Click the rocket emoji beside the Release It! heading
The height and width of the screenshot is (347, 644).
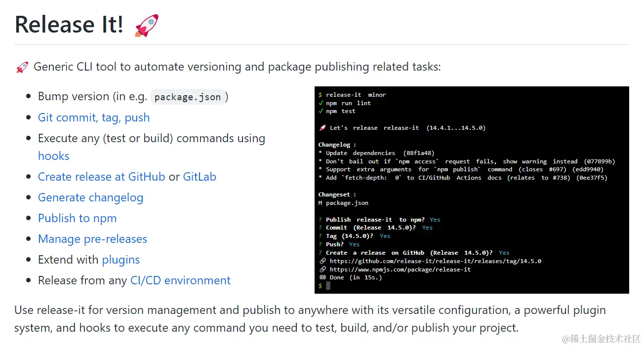click(147, 25)
